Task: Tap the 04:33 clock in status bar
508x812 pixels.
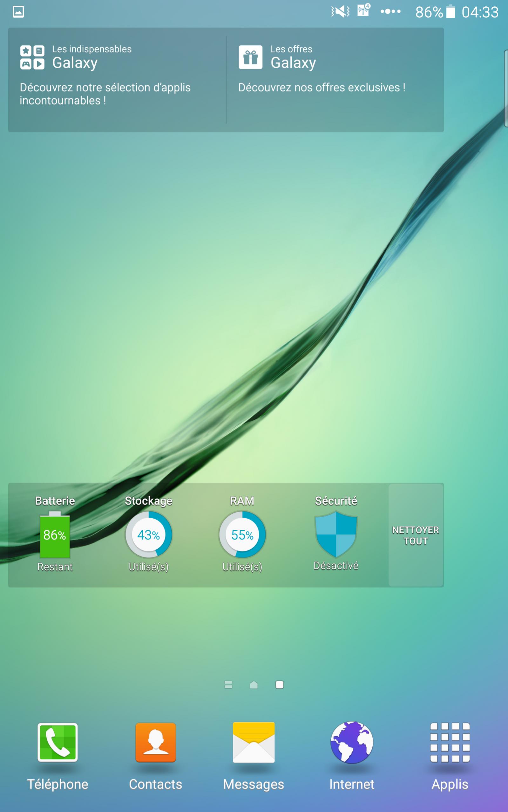Action: [x=480, y=12]
